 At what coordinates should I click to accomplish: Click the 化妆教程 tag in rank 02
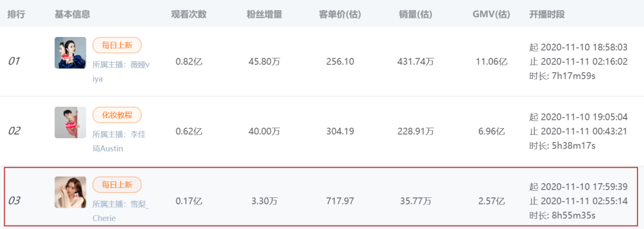click(117, 115)
